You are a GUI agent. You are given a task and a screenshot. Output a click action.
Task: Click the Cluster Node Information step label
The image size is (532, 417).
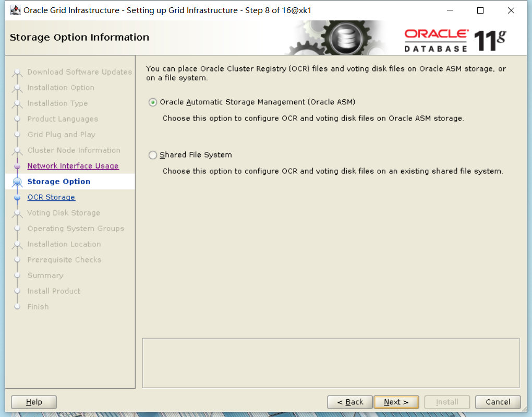(74, 150)
